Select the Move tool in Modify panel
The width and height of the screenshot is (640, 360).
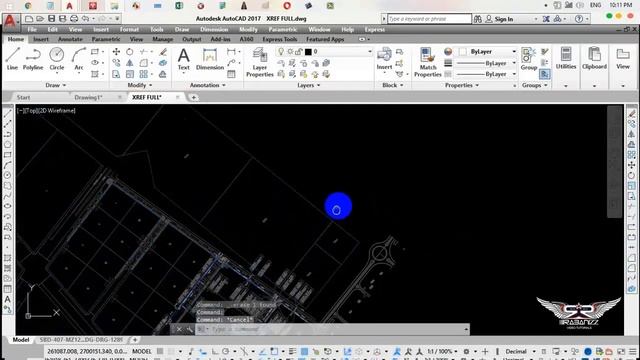pos(116,52)
